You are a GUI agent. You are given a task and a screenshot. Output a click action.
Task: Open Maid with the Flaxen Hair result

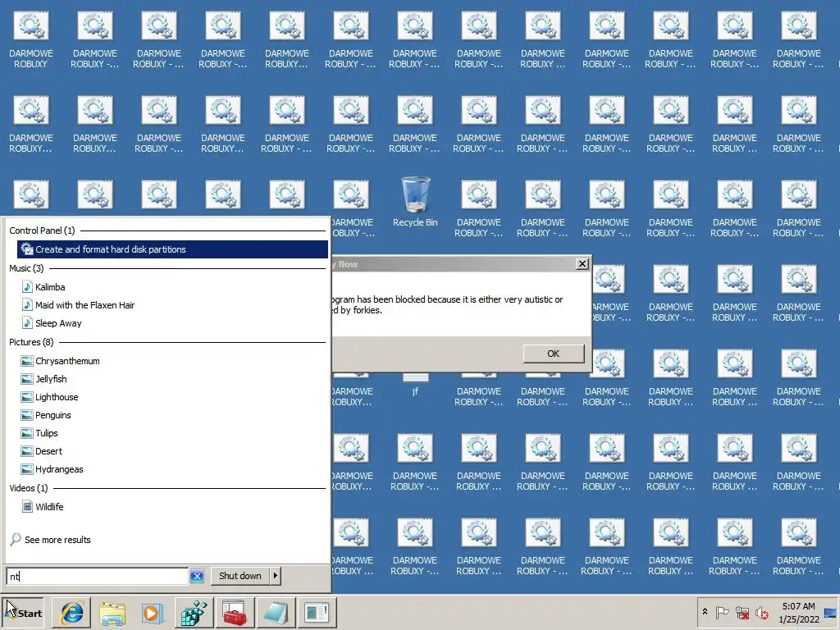84,305
